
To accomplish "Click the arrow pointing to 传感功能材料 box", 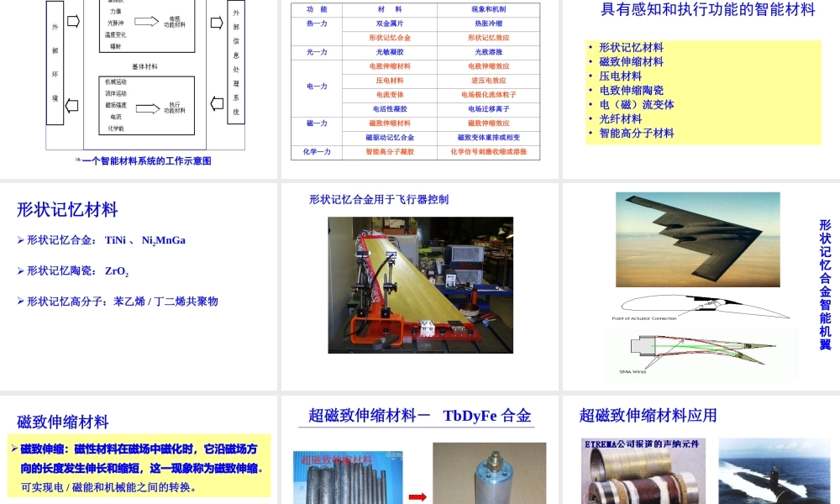I will click(x=147, y=21).
